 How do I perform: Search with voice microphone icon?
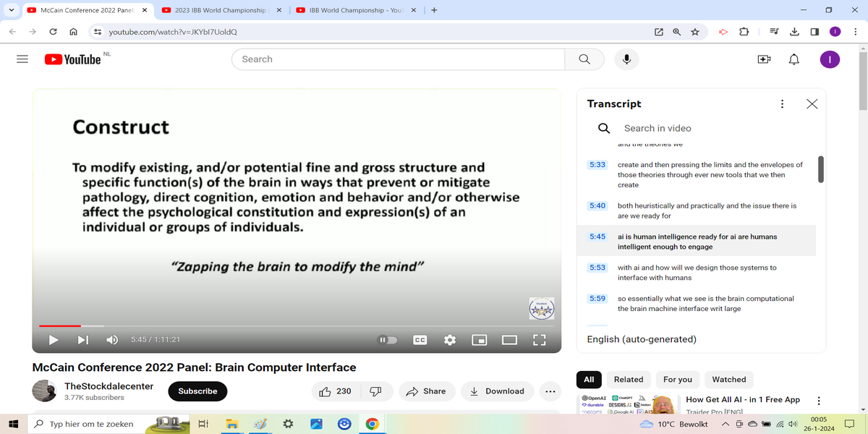coord(626,59)
